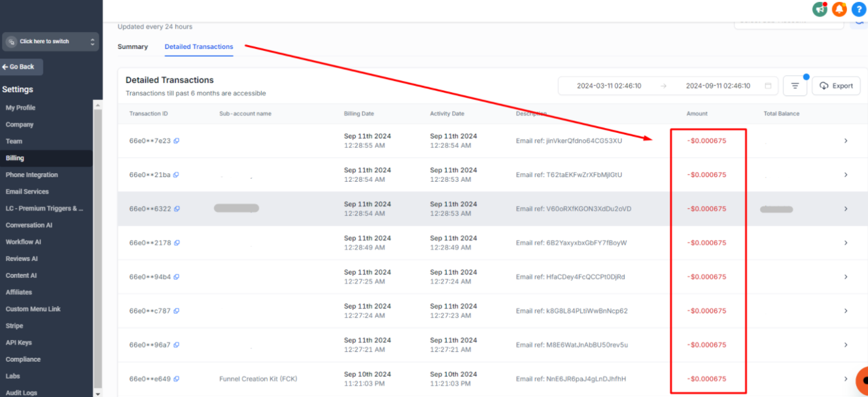Expand the 66e0**2178 transaction row chevron
This screenshot has height=397, width=868.
pos(845,243)
